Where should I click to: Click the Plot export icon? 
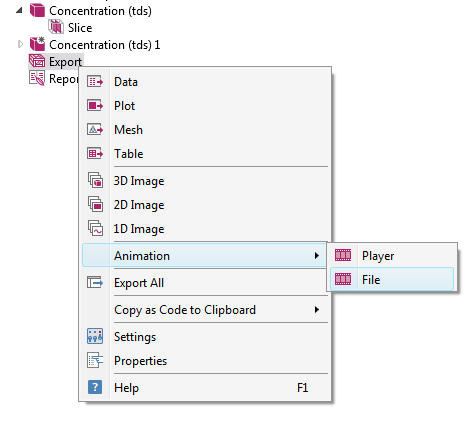coord(95,106)
